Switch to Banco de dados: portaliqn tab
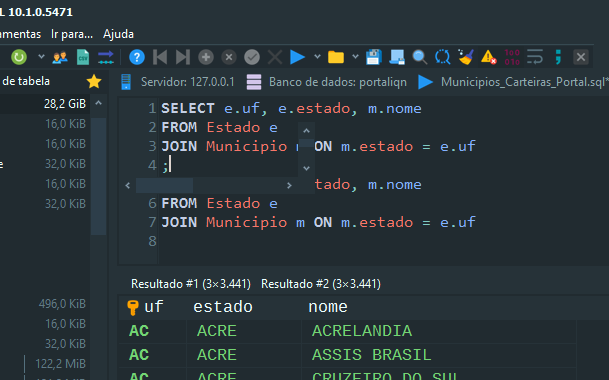Image resolution: width=609 pixels, height=380 pixels. click(x=327, y=82)
